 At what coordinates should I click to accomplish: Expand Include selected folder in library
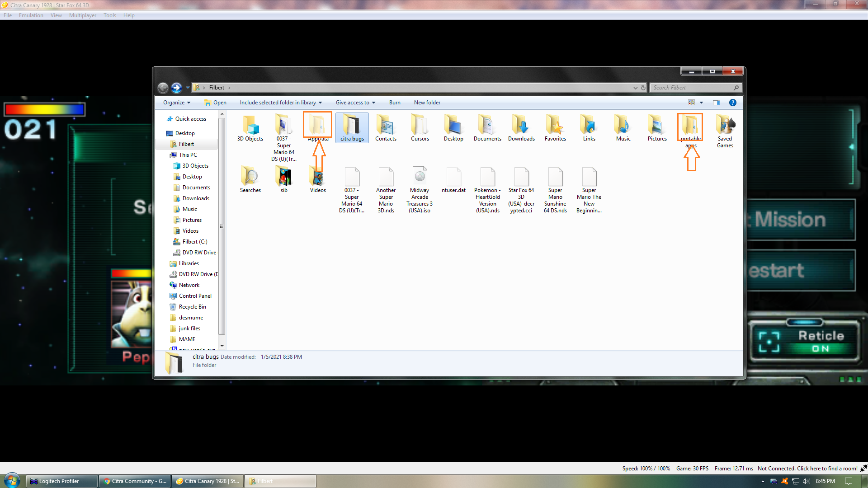click(281, 103)
